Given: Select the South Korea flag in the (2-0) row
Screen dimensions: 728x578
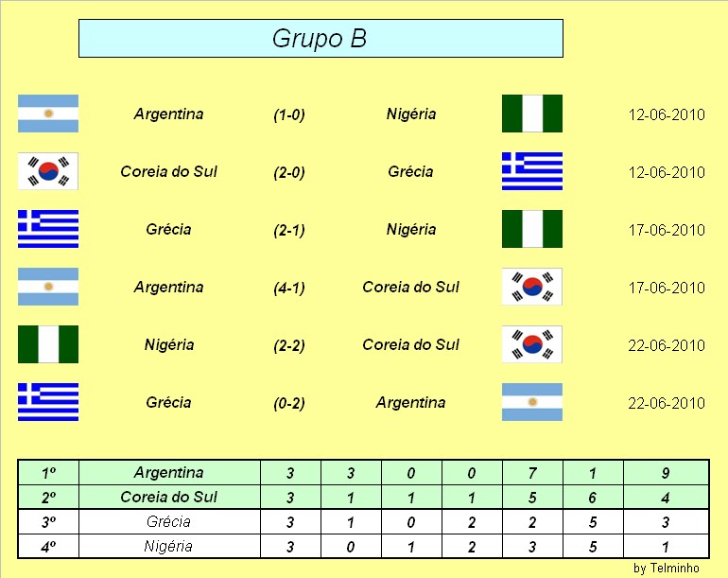Looking at the screenshot, I should click(x=48, y=171).
